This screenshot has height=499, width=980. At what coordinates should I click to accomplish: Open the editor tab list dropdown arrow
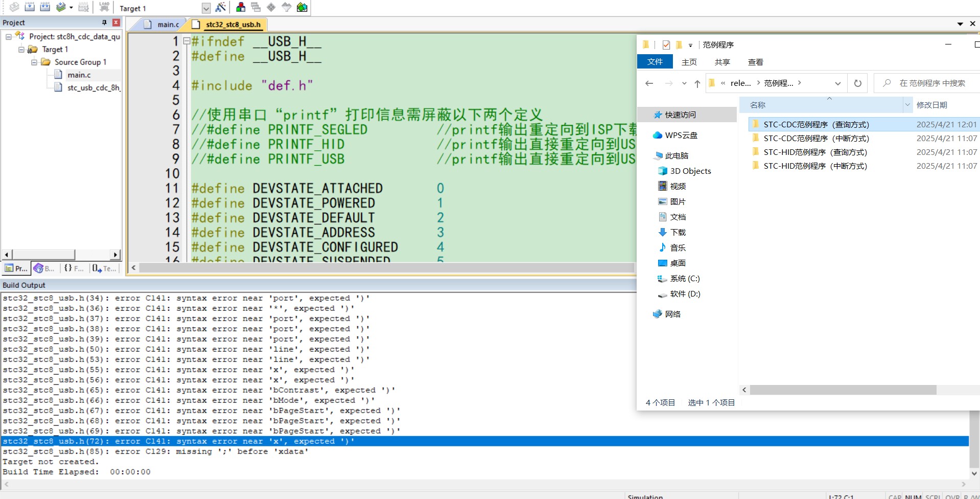click(x=960, y=24)
